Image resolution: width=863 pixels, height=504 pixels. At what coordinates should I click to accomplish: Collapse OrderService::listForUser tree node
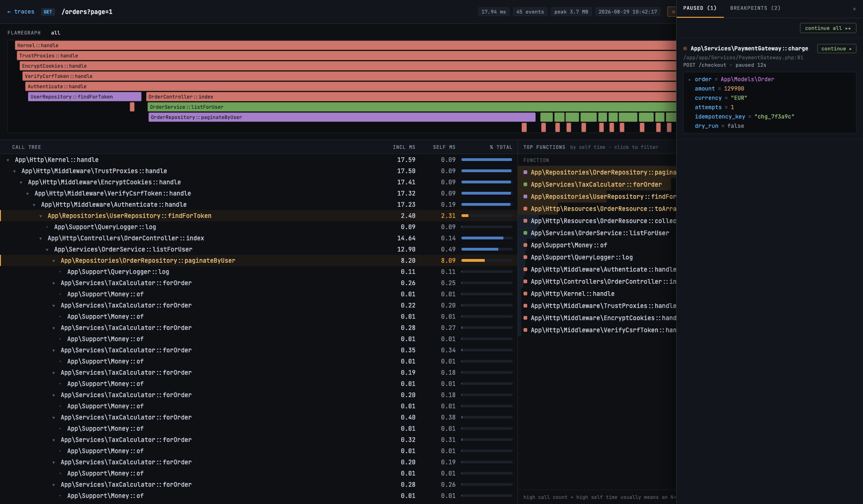(x=47, y=250)
